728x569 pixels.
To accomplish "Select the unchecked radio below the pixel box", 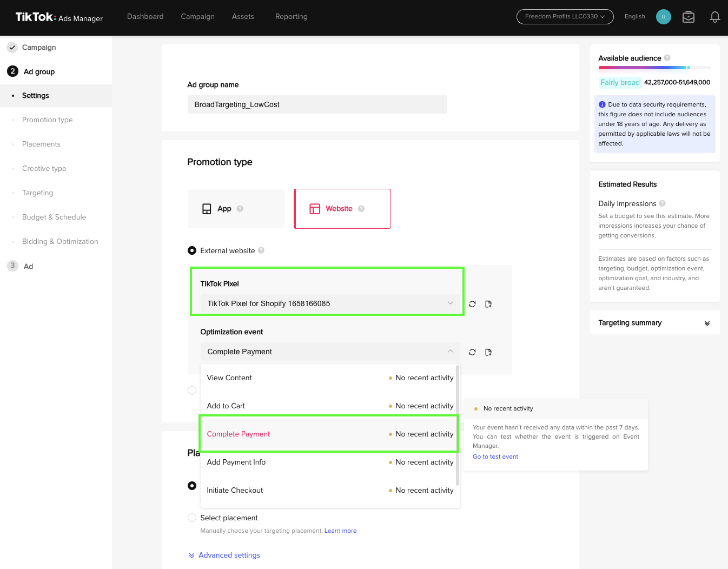I will [192, 391].
